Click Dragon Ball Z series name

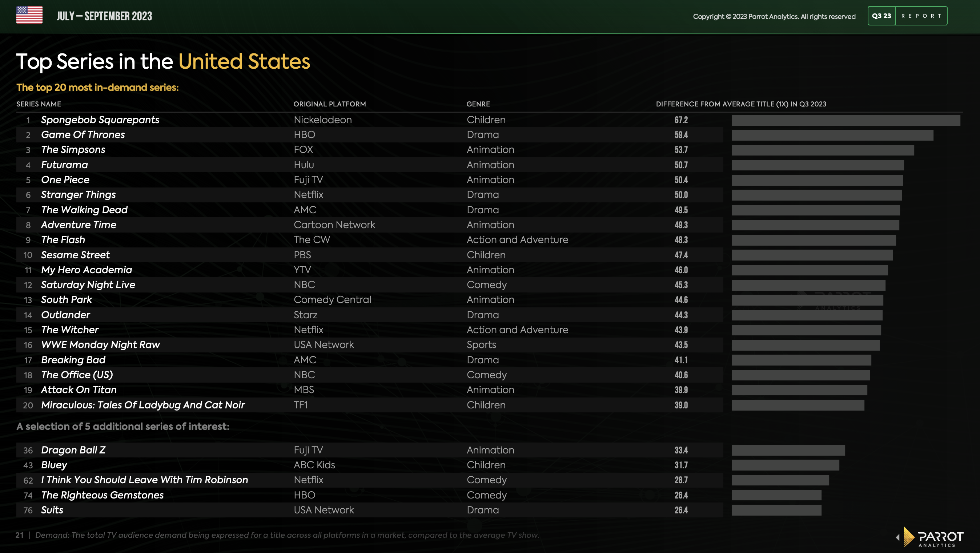tap(73, 450)
